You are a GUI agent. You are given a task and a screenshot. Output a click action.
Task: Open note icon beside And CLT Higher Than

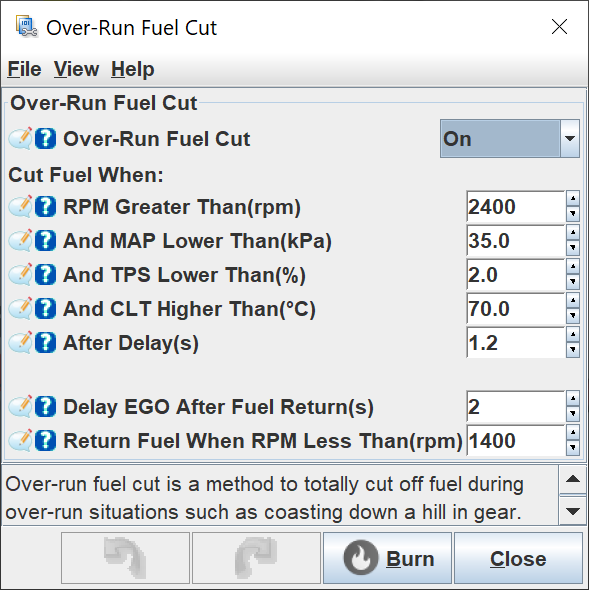(20, 309)
